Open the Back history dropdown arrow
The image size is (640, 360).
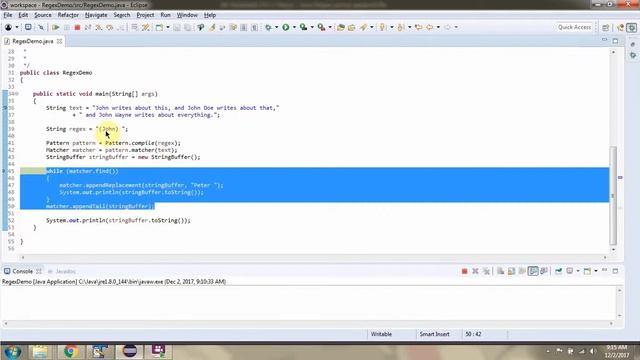pyautogui.click(x=438, y=27)
